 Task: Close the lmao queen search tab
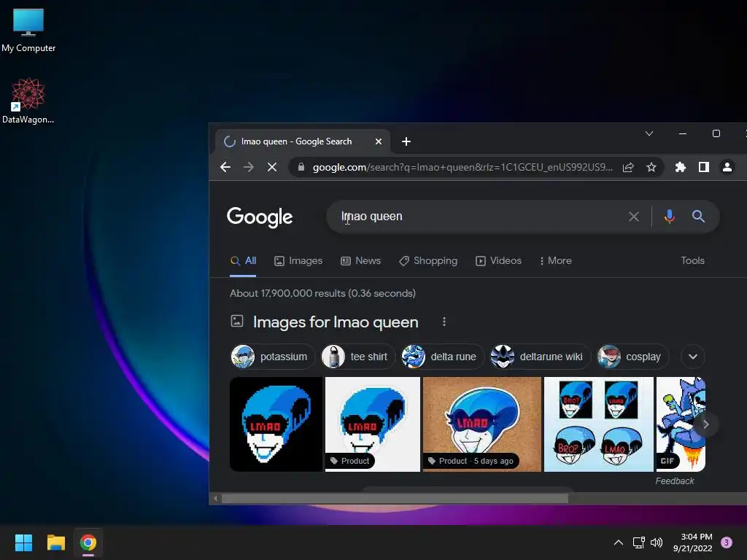(379, 141)
